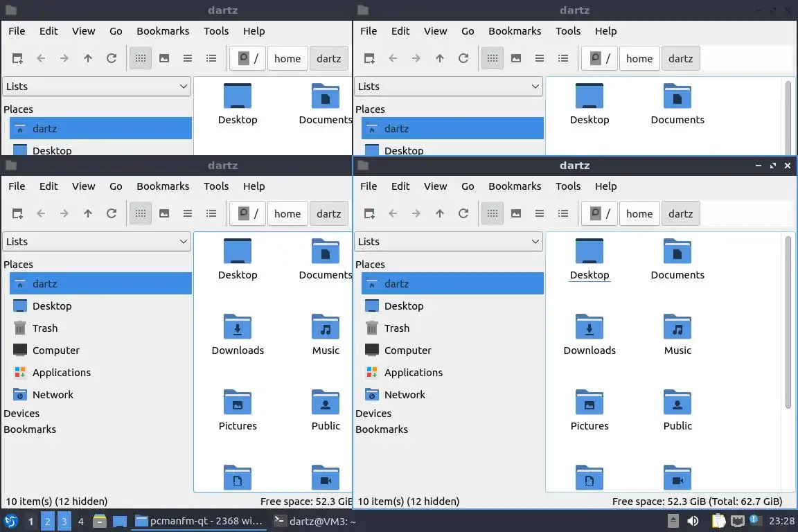This screenshot has height=532, width=798.
Task: Select icon view in bottom-right window
Action: [x=492, y=213]
